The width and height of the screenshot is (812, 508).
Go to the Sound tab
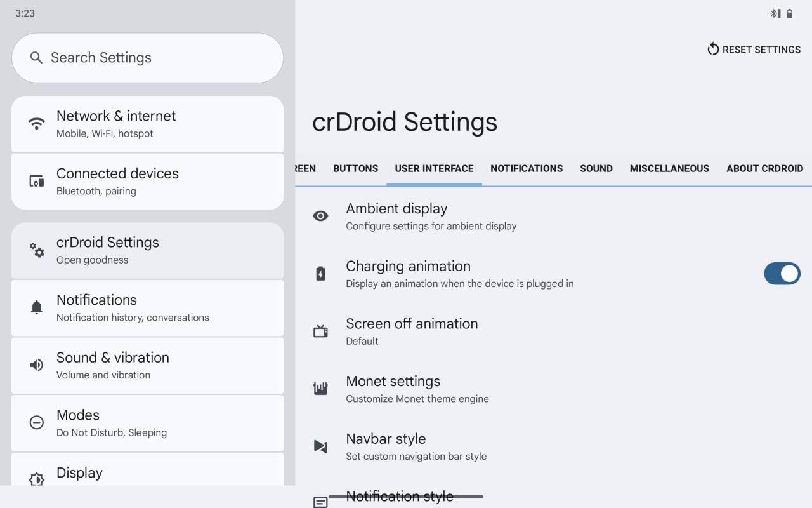(596, 169)
